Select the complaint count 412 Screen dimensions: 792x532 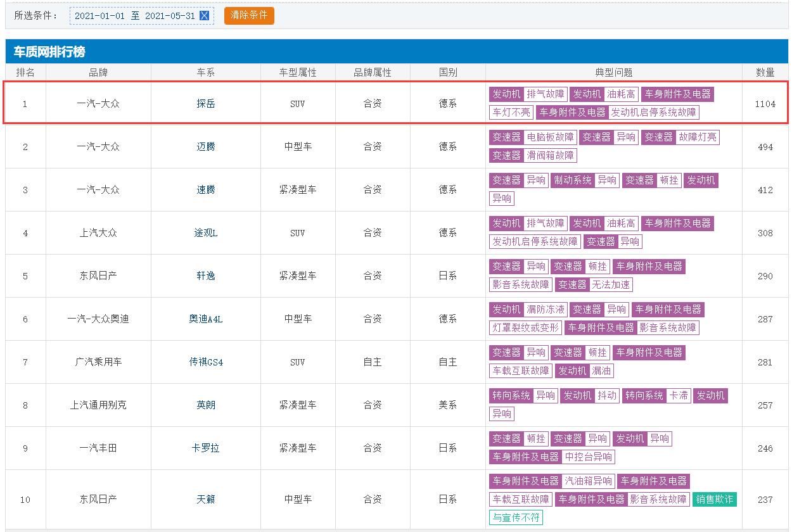click(x=765, y=190)
